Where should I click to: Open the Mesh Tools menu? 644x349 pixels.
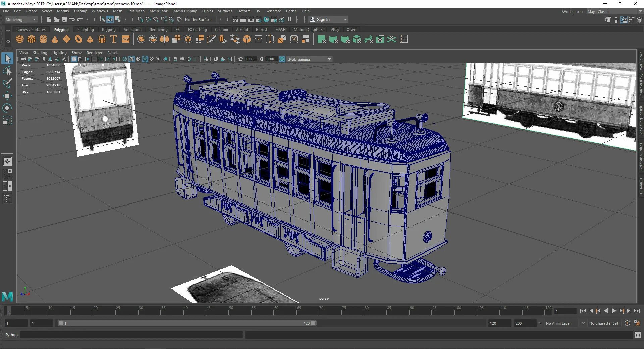coord(159,11)
